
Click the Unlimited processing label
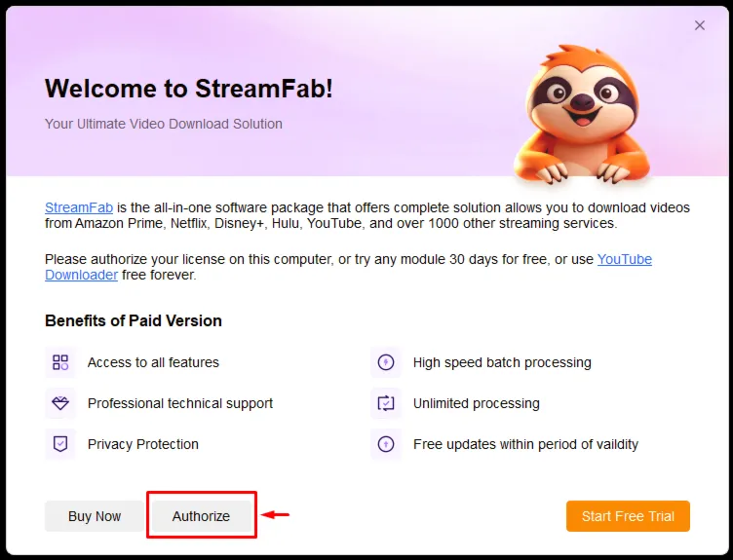(477, 403)
